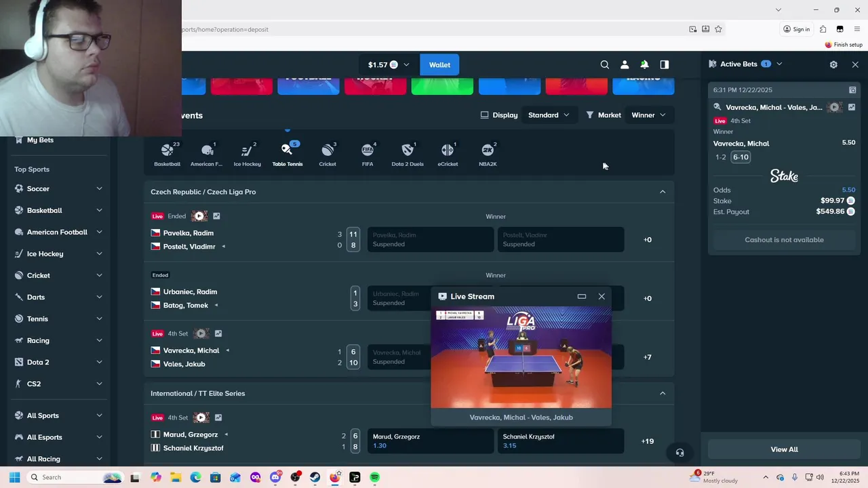Open Spotify from the taskbar
The width and height of the screenshot is (868, 488).
click(374, 477)
